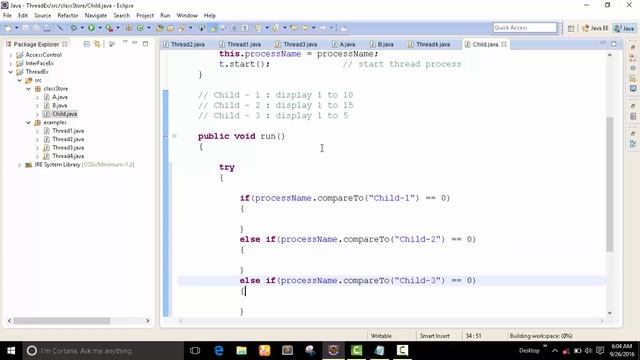Image resolution: width=640 pixels, height=360 pixels.
Task: Click the Open Type toolbar icon
Action: coord(160,28)
